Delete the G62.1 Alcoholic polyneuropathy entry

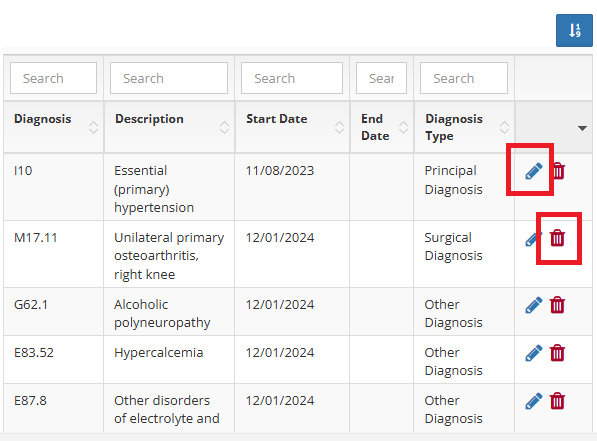tap(557, 305)
